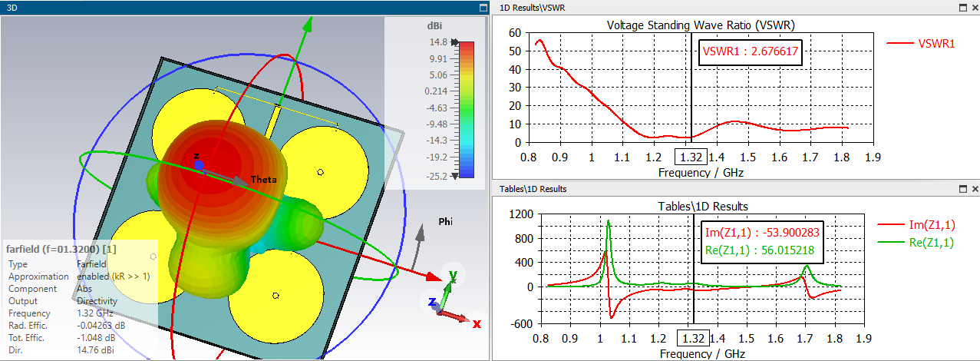The image size is (980, 361).
Task: Click the farfield (f=01.3200) [1] heading
Action: [x=61, y=249]
